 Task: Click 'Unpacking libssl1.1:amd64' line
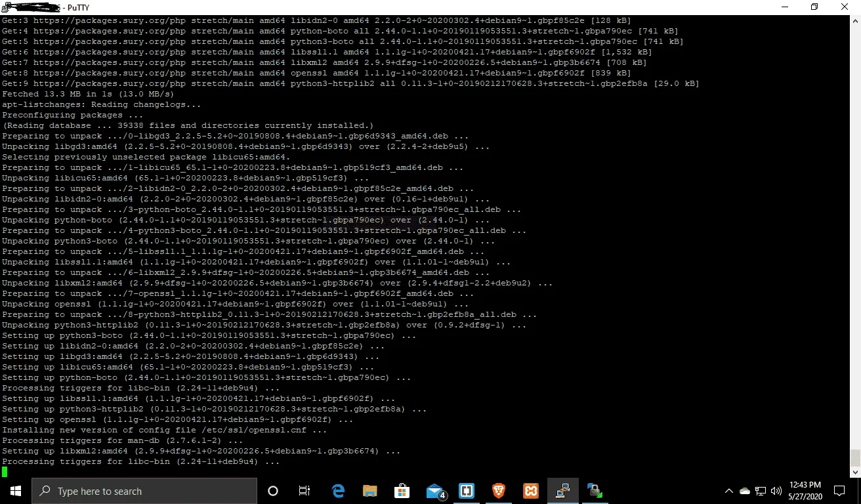[257, 262]
